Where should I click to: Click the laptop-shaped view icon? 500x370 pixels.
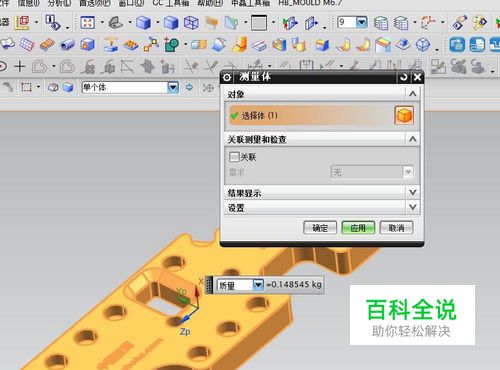pyautogui.click(x=116, y=23)
